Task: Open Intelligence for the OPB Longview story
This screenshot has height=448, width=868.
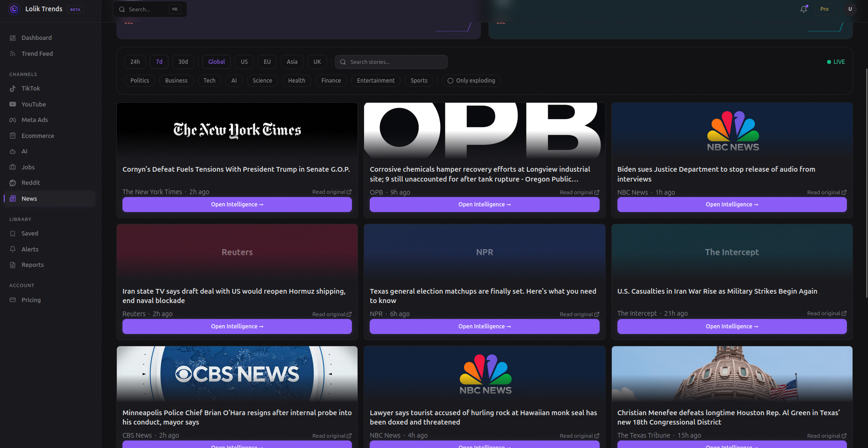Action: click(x=485, y=205)
